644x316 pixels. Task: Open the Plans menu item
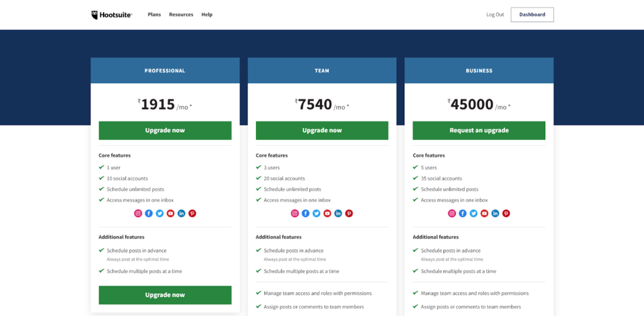click(155, 14)
